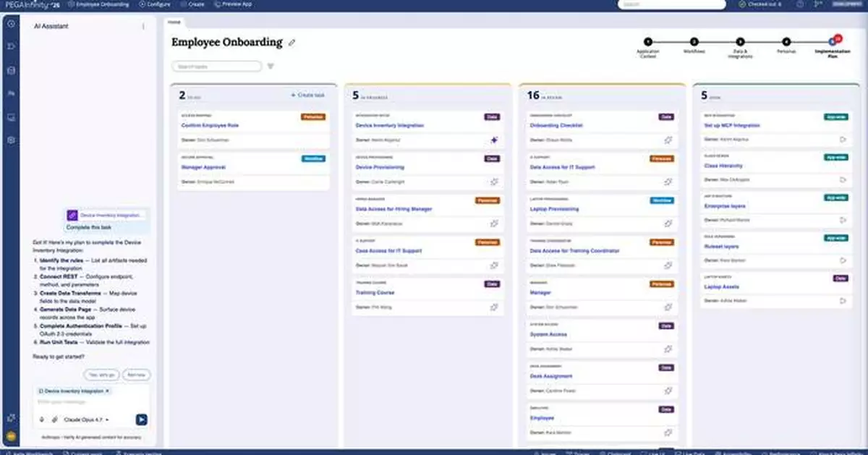Click the edit pencil beside Employee Onboarding title

(x=292, y=43)
